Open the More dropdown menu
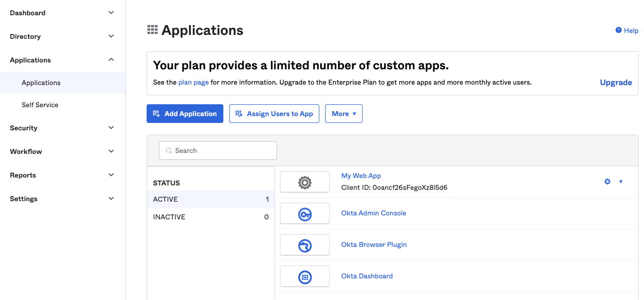Image resolution: width=644 pixels, height=300 pixels. pos(344,114)
